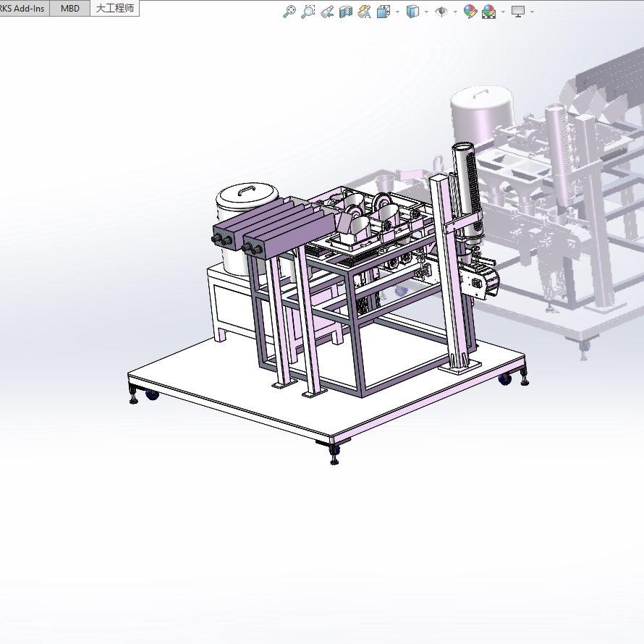Click the View Settings monitor icon

[x=518, y=12]
